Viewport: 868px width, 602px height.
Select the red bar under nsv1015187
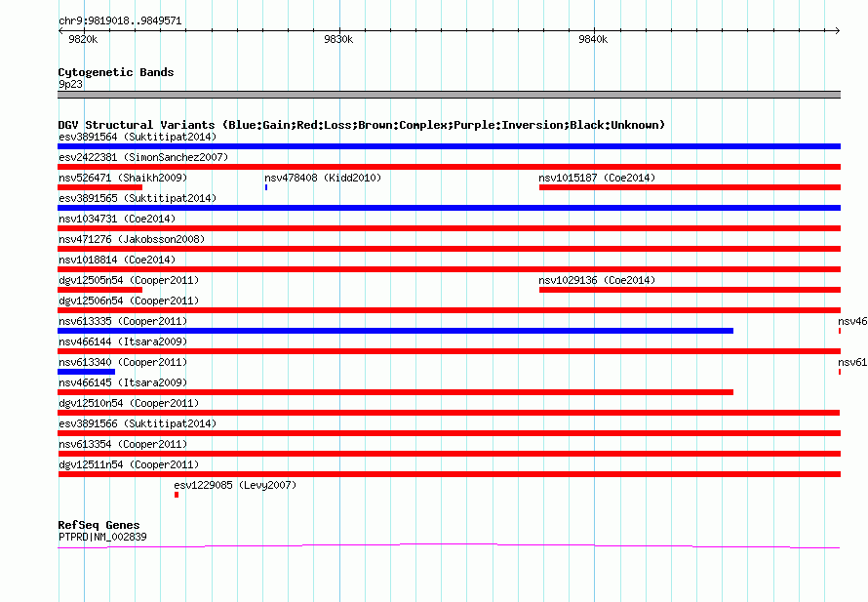click(690, 187)
